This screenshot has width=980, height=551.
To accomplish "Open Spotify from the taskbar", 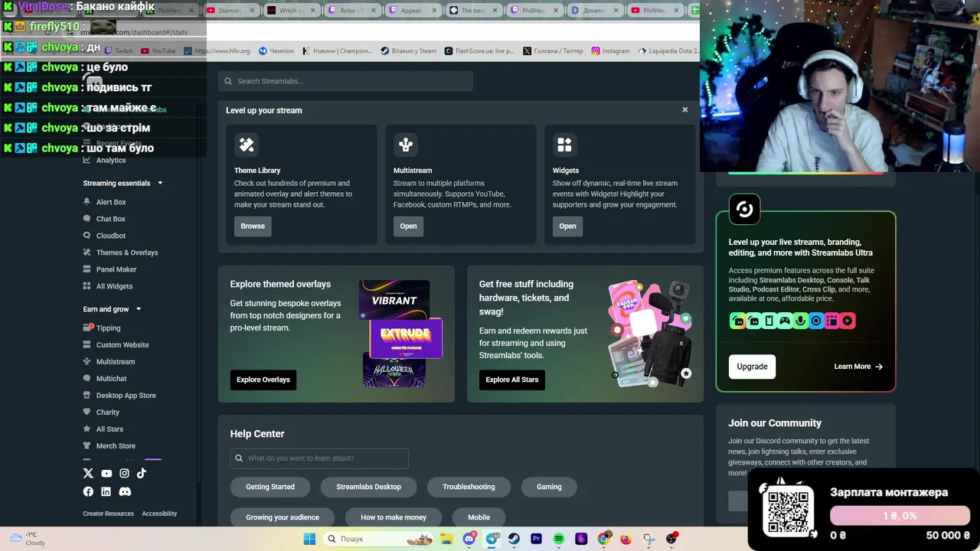I will pyautogui.click(x=559, y=539).
